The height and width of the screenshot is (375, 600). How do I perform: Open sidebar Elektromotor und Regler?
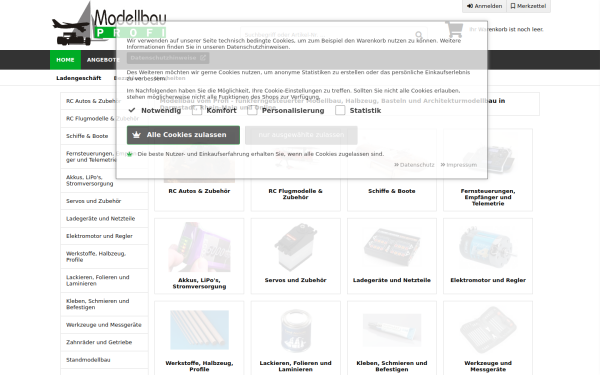tap(104, 236)
